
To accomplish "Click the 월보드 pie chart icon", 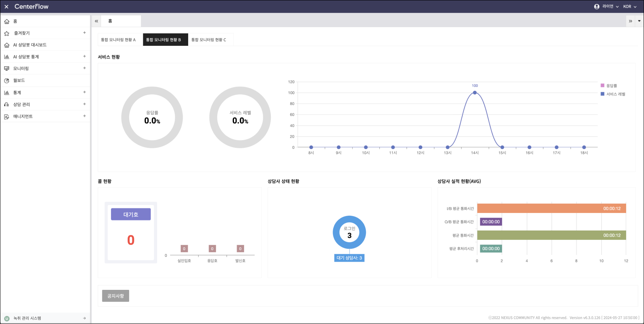I will [x=7, y=81].
